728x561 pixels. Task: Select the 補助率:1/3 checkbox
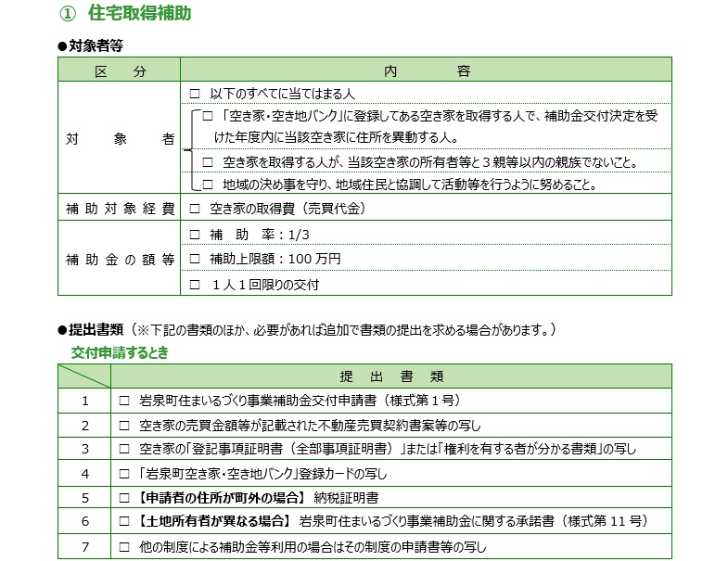point(195,234)
